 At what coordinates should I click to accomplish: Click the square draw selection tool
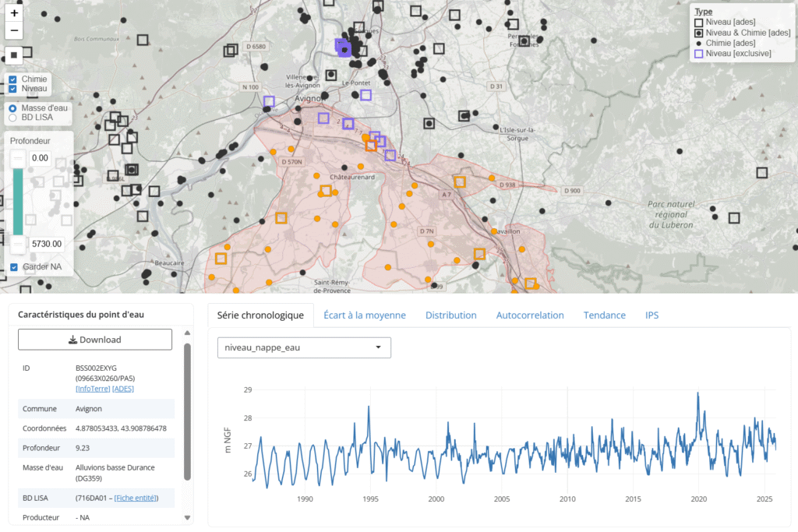14,55
